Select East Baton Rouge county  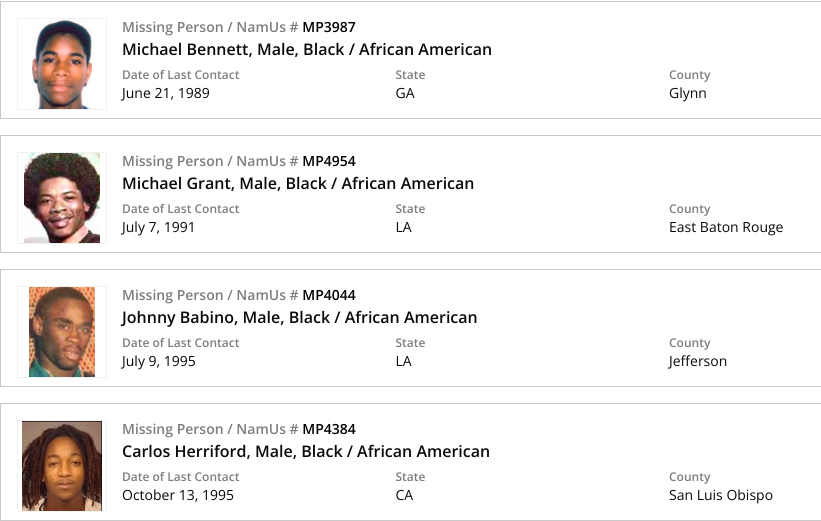point(726,227)
